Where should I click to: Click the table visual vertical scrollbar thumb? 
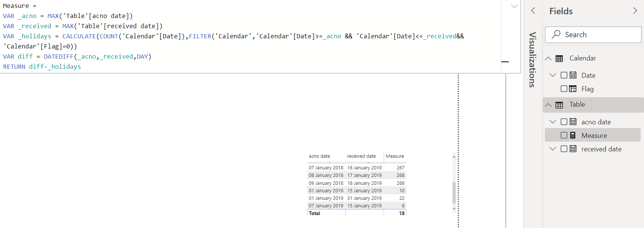[454, 192]
